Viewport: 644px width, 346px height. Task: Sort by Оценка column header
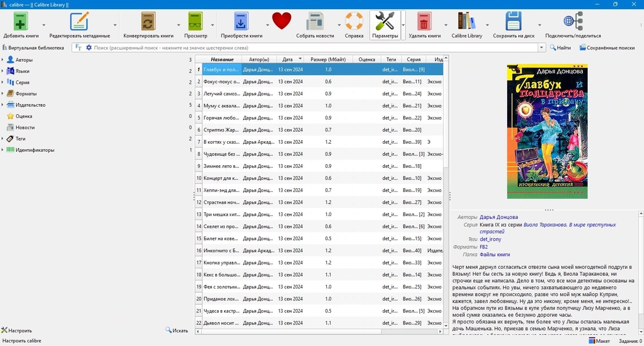pyautogui.click(x=367, y=60)
